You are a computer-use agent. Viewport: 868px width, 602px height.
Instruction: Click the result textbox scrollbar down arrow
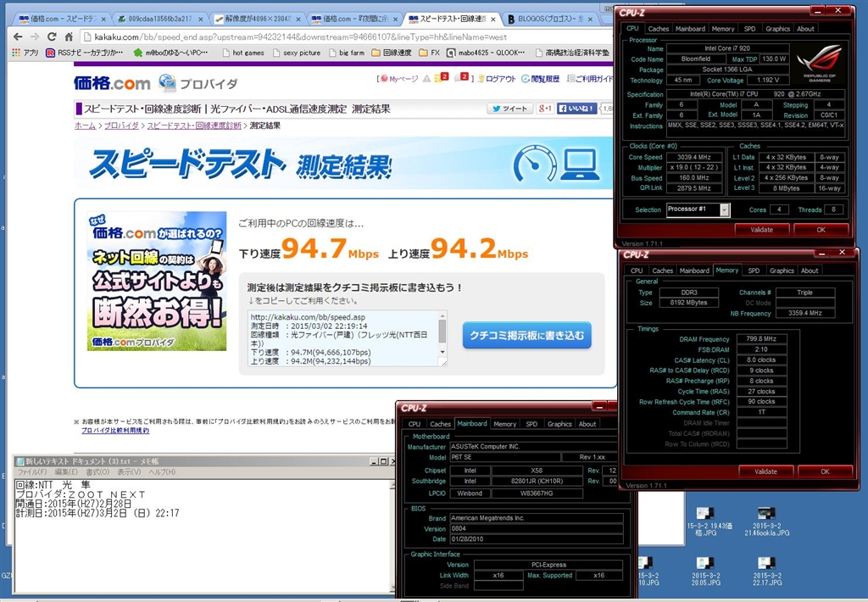tap(442, 352)
